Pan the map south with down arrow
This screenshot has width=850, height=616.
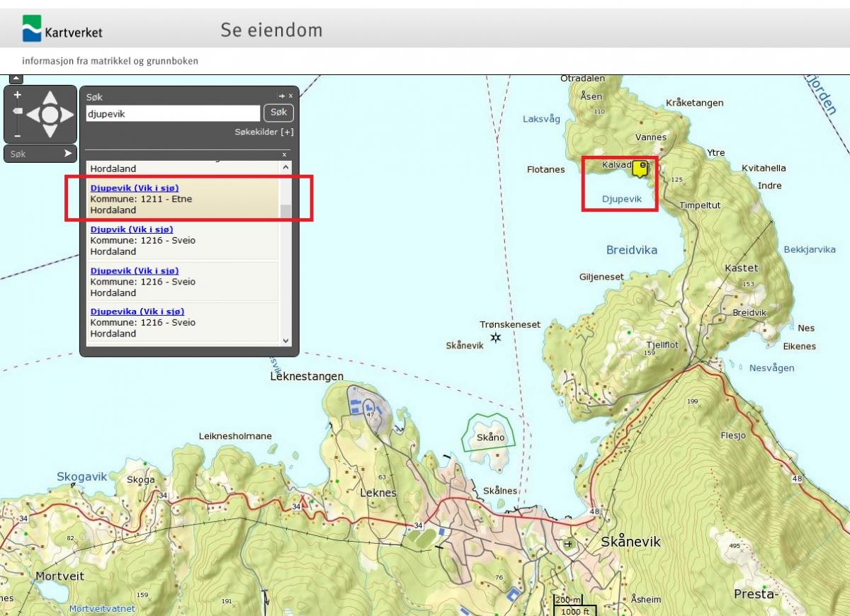(50, 132)
